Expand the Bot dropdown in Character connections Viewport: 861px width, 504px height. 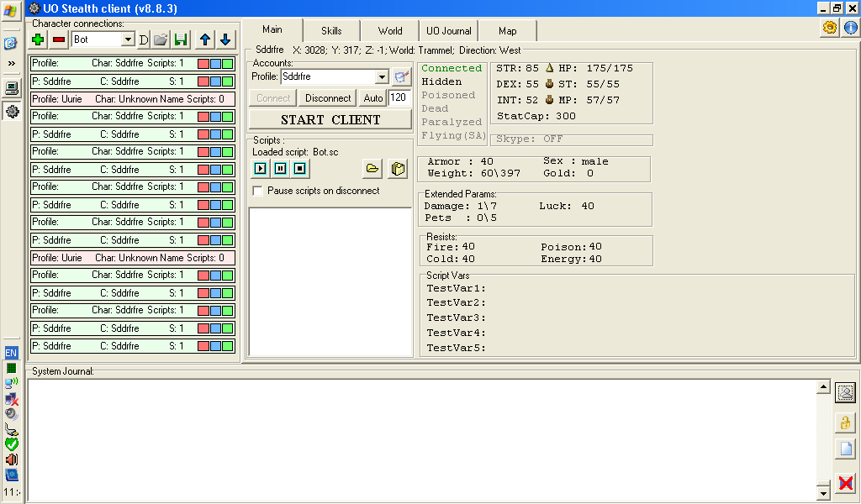[x=128, y=39]
